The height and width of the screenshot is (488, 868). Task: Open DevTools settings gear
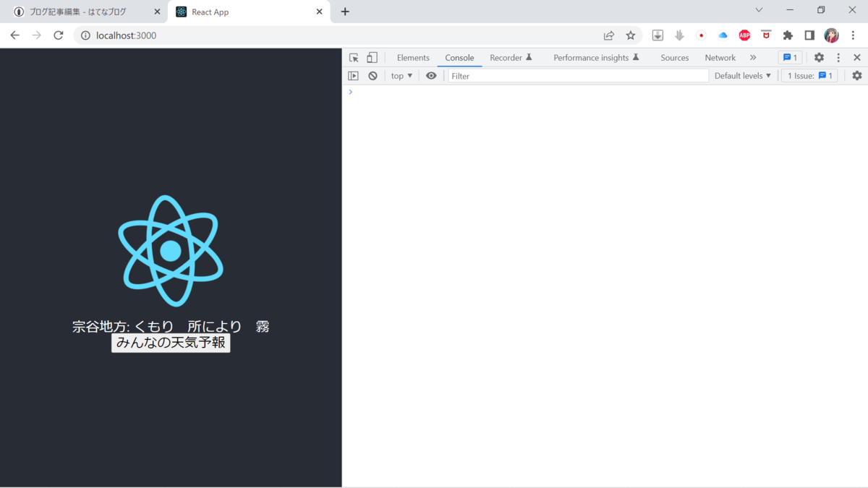819,58
